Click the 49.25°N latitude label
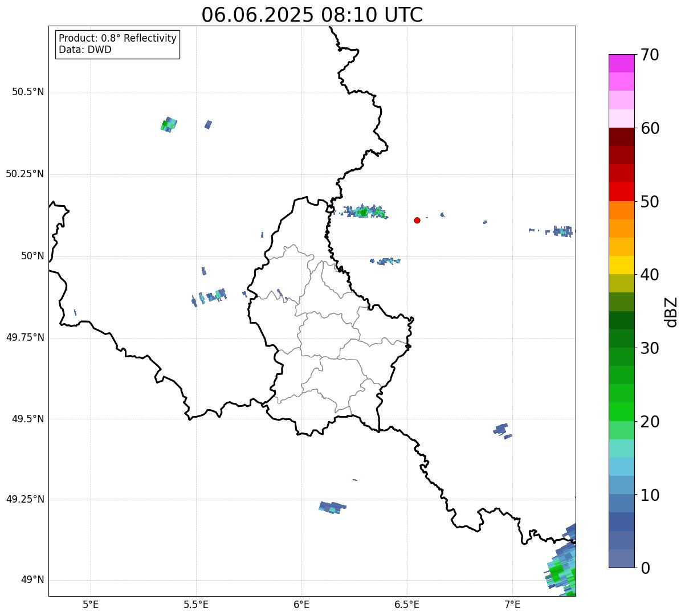The image size is (685, 616). pos(25,499)
